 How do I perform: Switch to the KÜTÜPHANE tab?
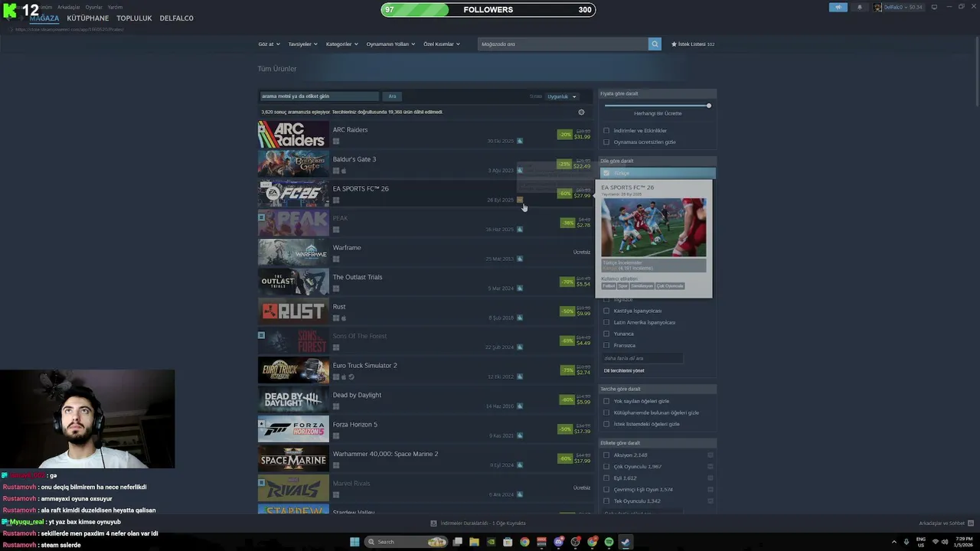88,18
